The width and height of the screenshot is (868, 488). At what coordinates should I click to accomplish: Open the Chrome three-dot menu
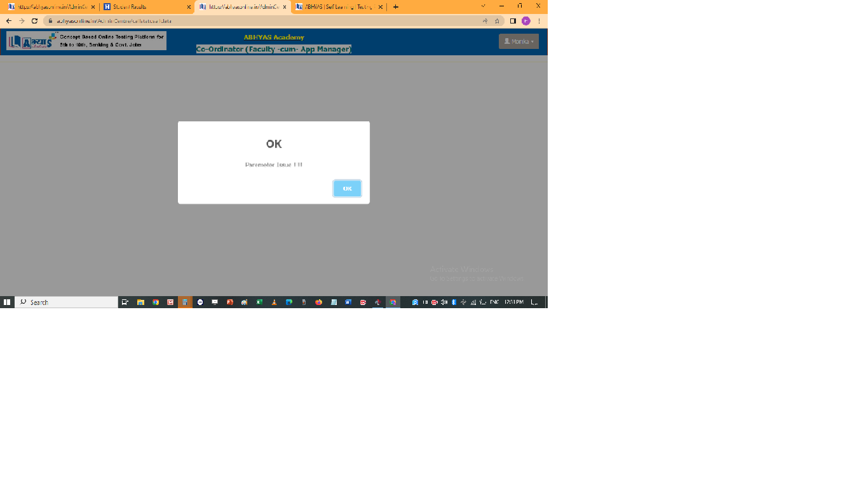coord(539,21)
